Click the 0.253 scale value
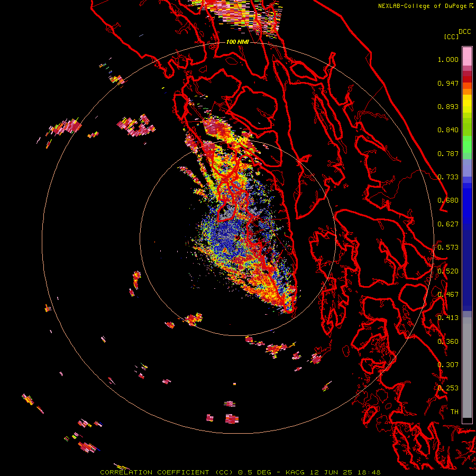This screenshot has width=476, height=476. tap(448, 388)
